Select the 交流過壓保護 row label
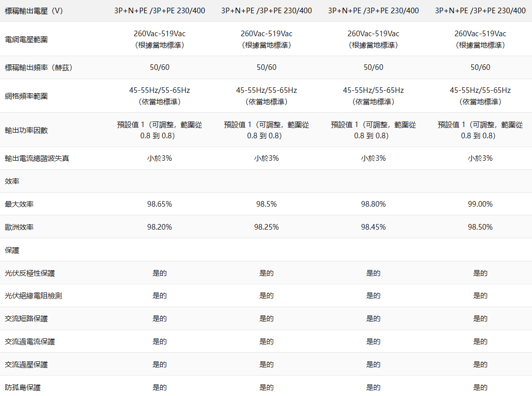This screenshot has height=396, width=532. [x=26, y=365]
